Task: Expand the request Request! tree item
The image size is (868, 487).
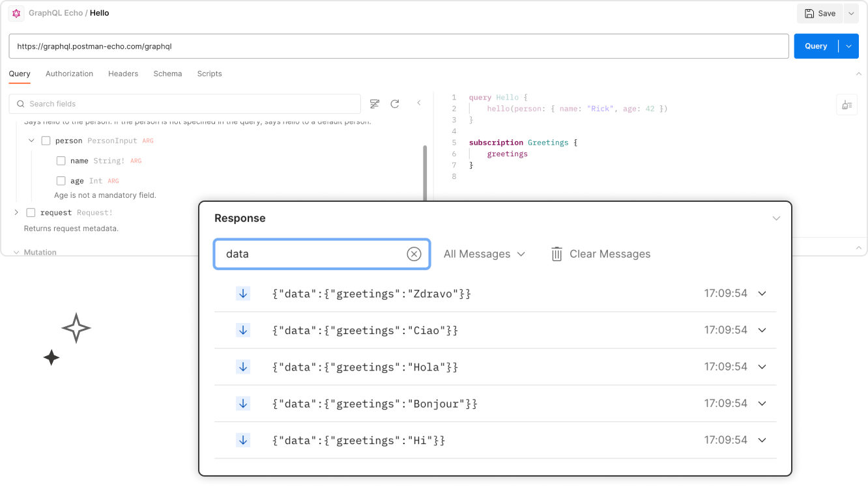Action: coord(16,212)
